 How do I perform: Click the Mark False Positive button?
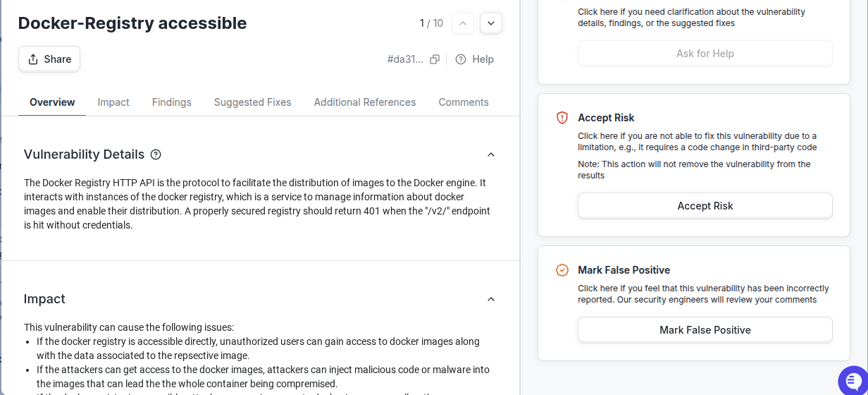(705, 330)
